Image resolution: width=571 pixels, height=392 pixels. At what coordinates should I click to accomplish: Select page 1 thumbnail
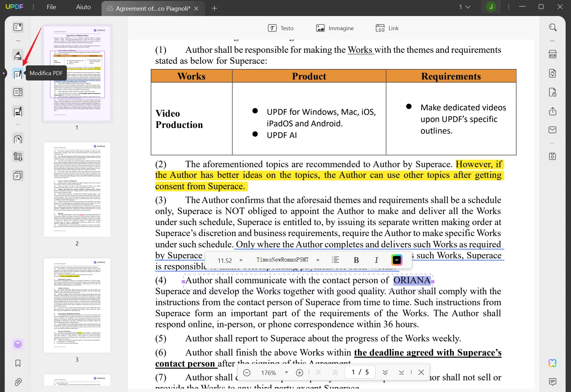[77, 74]
